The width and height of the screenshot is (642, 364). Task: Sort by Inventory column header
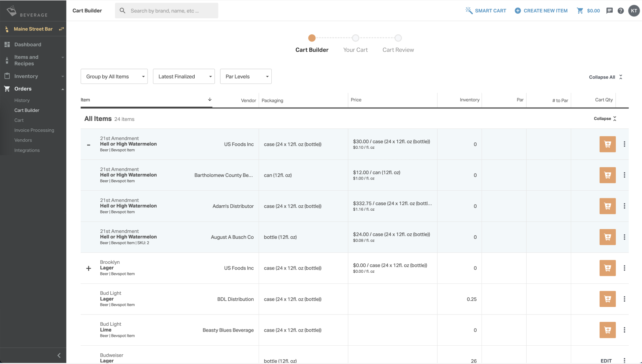(x=469, y=100)
